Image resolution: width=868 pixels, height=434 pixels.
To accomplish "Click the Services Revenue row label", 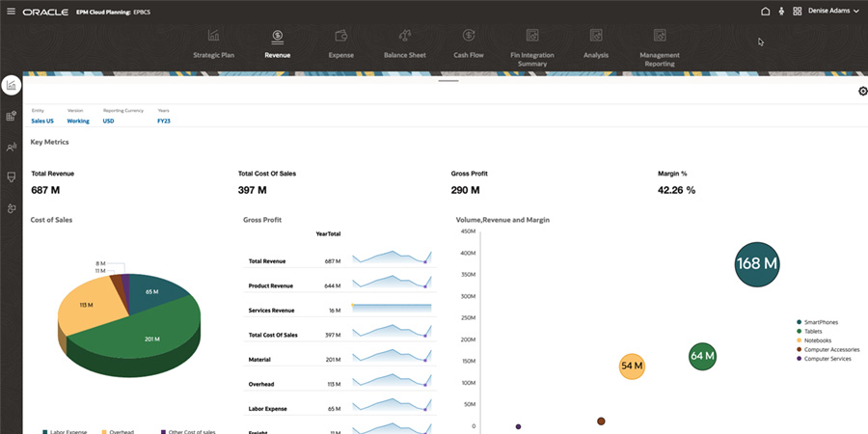I will pos(271,311).
